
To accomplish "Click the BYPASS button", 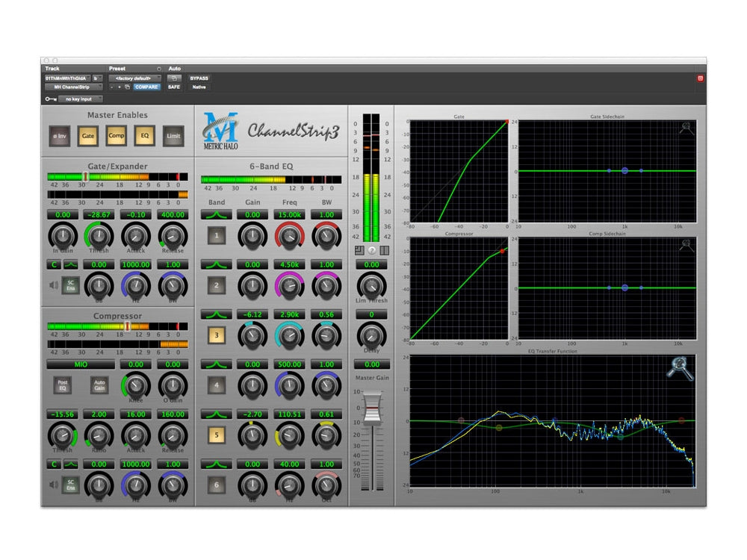I will click(199, 78).
